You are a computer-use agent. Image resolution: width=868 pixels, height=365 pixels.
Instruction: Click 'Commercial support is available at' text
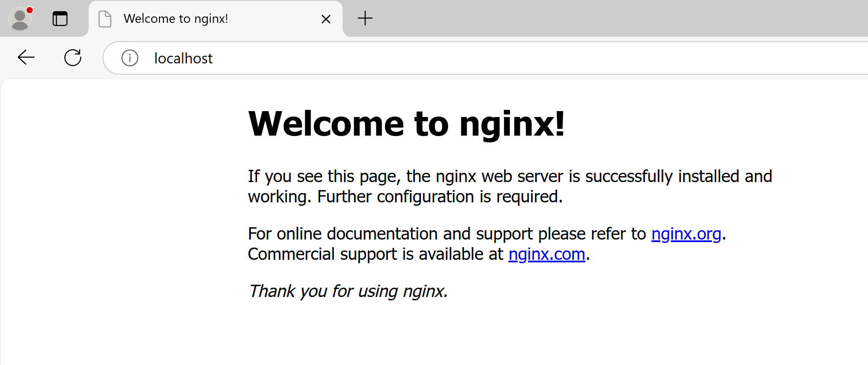click(x=376, y=254)
